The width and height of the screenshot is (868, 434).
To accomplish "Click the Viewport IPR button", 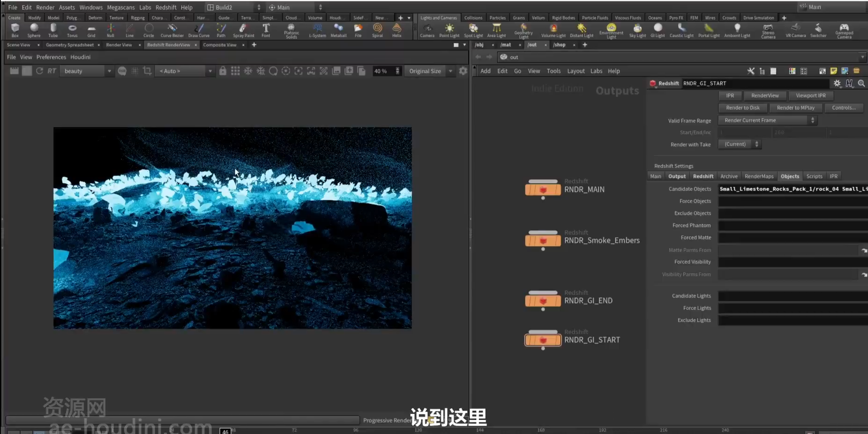I will tap(810, 95).
